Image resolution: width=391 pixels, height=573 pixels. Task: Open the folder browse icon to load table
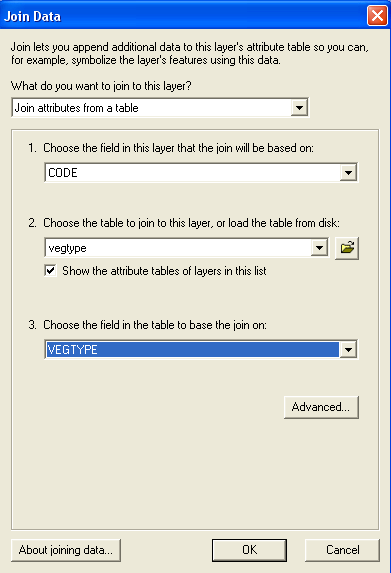(x=347, y=248)
